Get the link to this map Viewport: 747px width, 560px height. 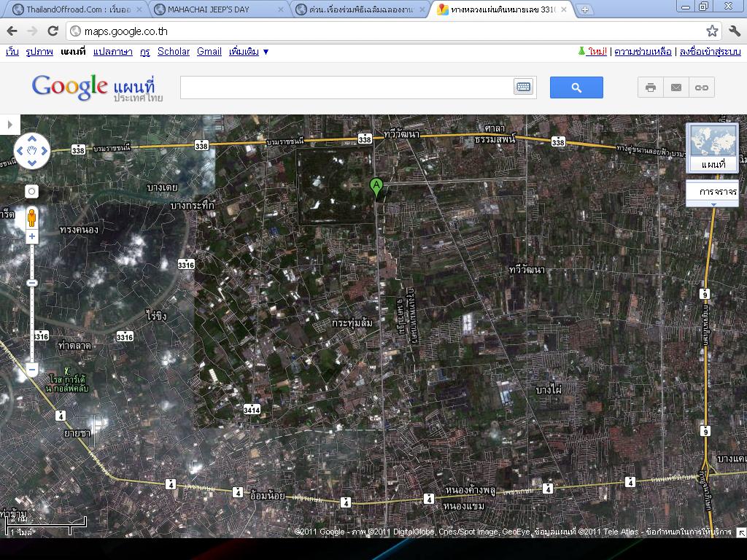tap(701, 87)
